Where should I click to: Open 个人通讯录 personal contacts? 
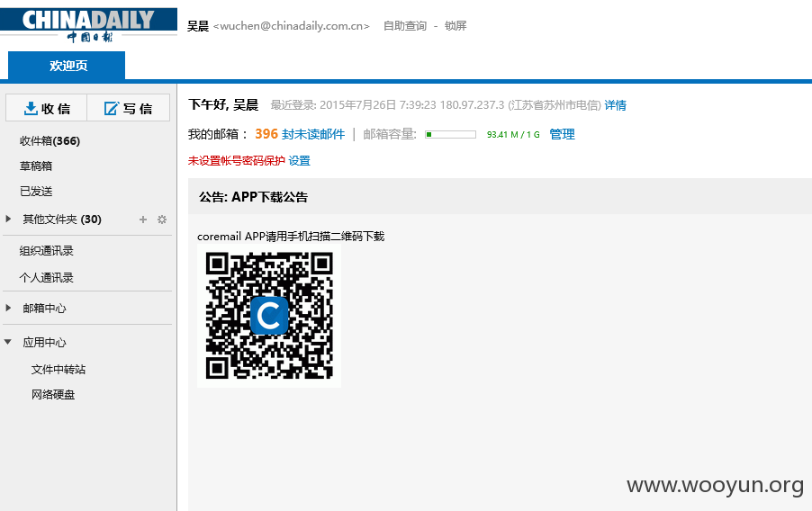[47, 277]
